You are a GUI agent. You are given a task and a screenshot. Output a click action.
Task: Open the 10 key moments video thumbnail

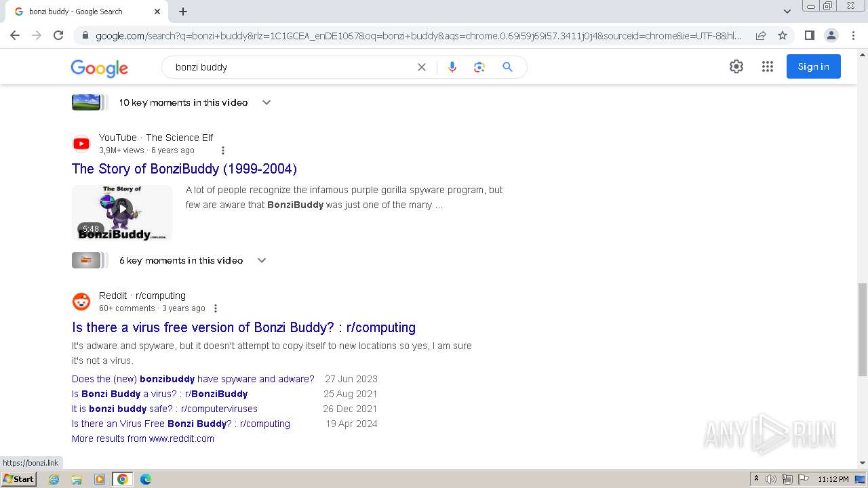(x=86, y=102)
